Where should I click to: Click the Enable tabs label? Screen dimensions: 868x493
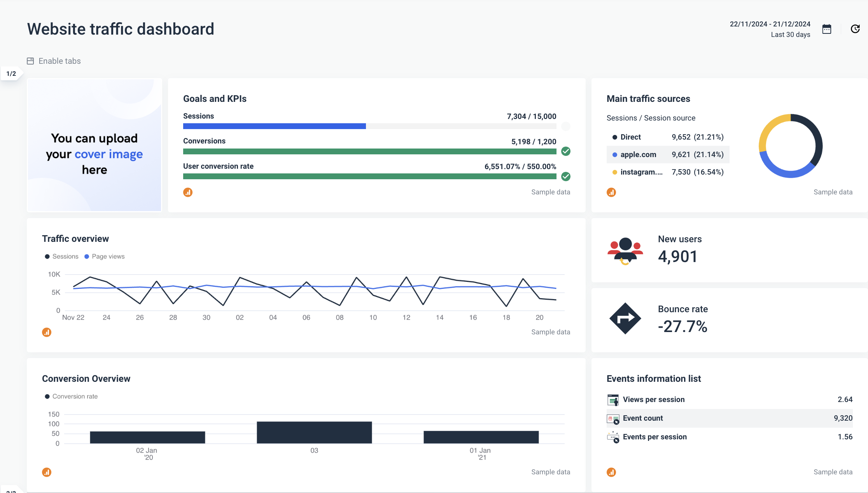point(59,61)
